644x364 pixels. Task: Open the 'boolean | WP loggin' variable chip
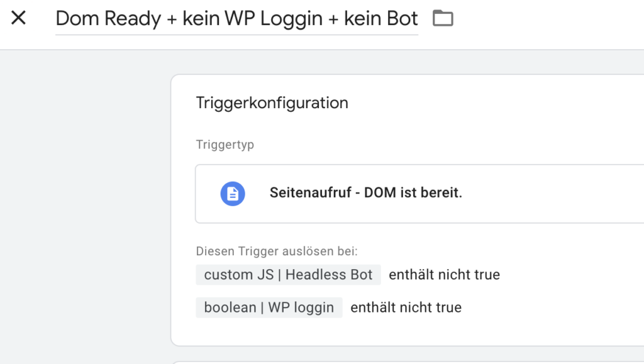coord(269,307)
